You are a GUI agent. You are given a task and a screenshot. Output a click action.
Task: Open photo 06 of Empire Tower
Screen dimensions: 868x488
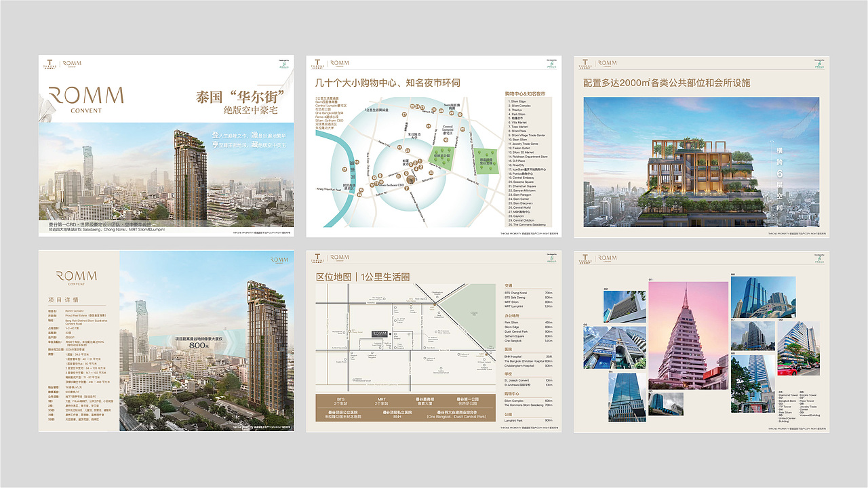tap(764, 297)
